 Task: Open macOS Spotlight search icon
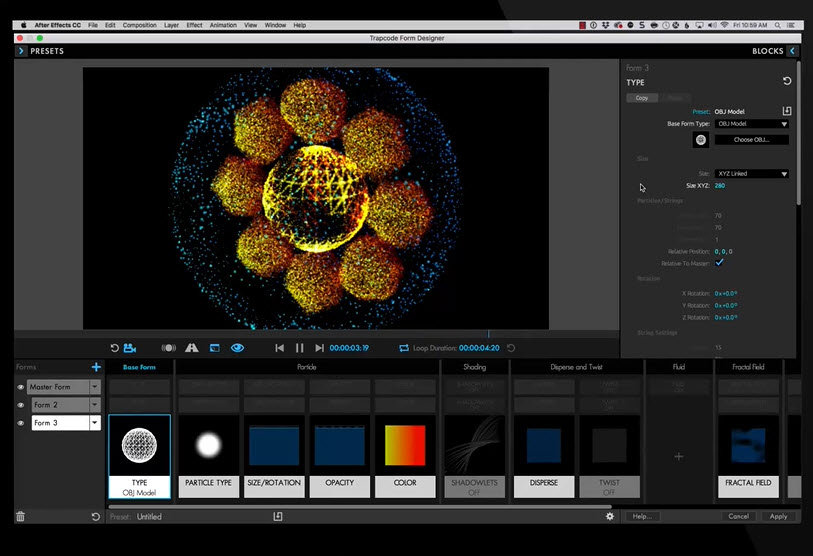[777, 25]
